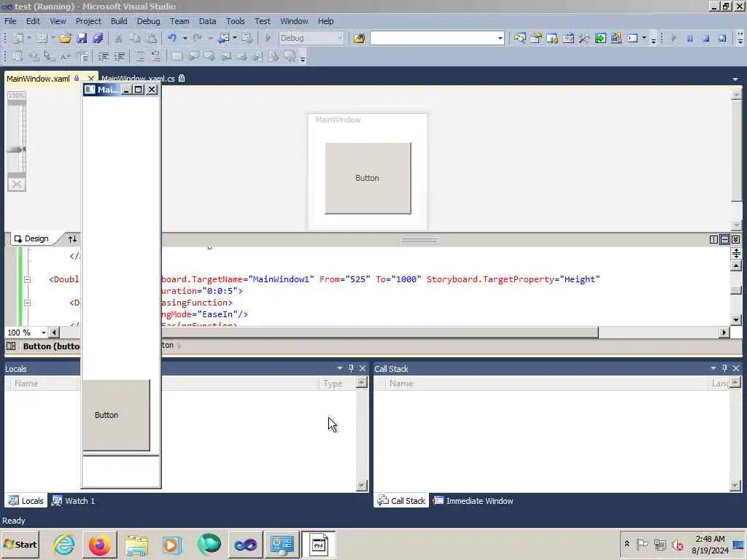The width and height of the screenshot is (747, 560).
Task: Open the Properties Window icon
Action: (x=536, y=38)
